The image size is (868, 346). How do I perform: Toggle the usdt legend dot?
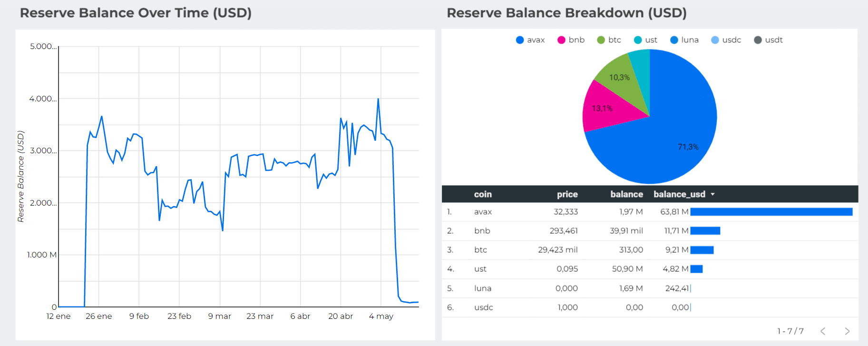pyautogui.click(x=758, y=40)
